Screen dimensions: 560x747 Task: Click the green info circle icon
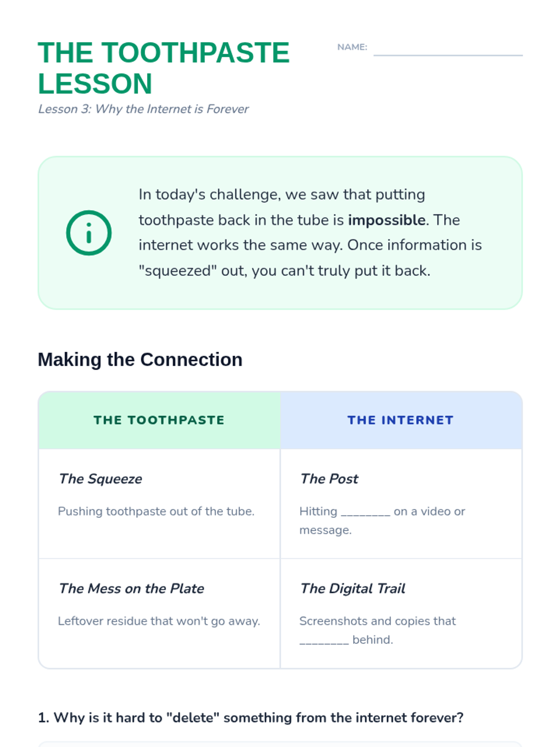click(x=89, y=233)
